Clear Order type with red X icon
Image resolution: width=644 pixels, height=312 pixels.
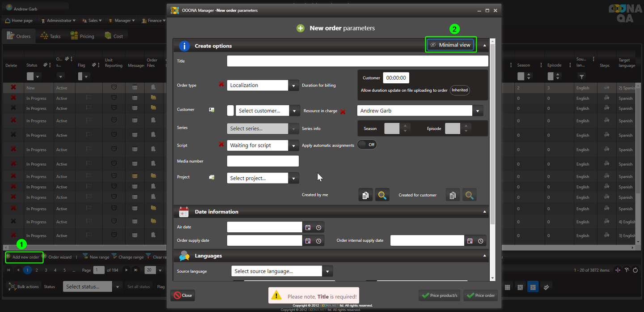click(221, 84)
